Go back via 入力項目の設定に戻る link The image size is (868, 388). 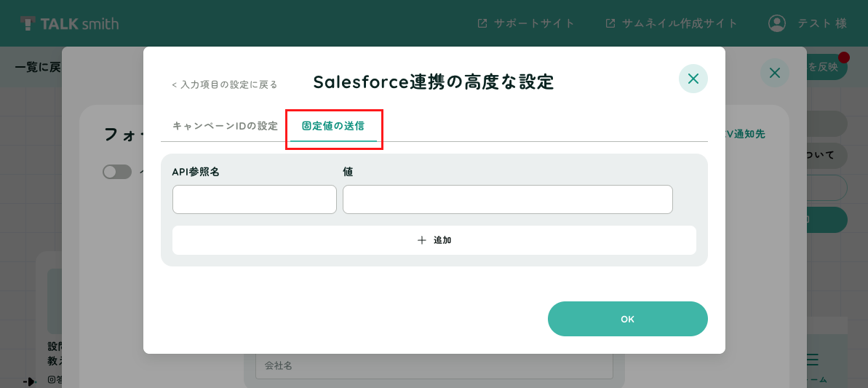(x=225, y=84)
